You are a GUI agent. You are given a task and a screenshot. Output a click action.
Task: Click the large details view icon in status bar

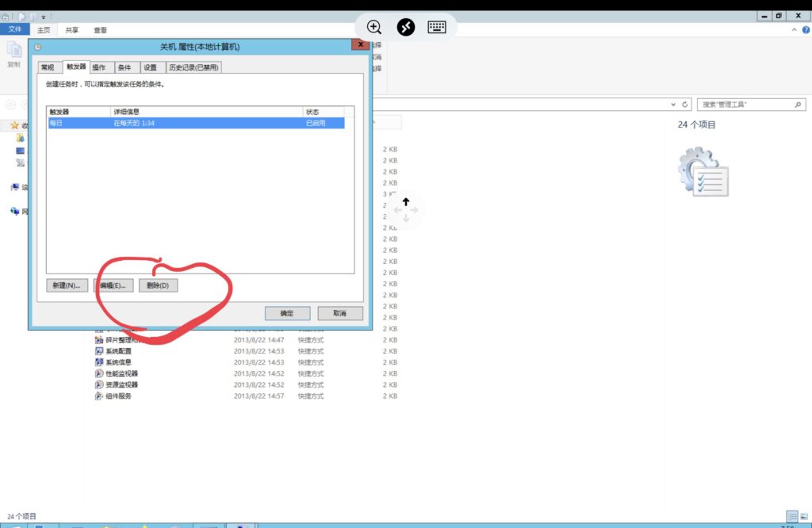pyautogui.click(x=791, y=516)
